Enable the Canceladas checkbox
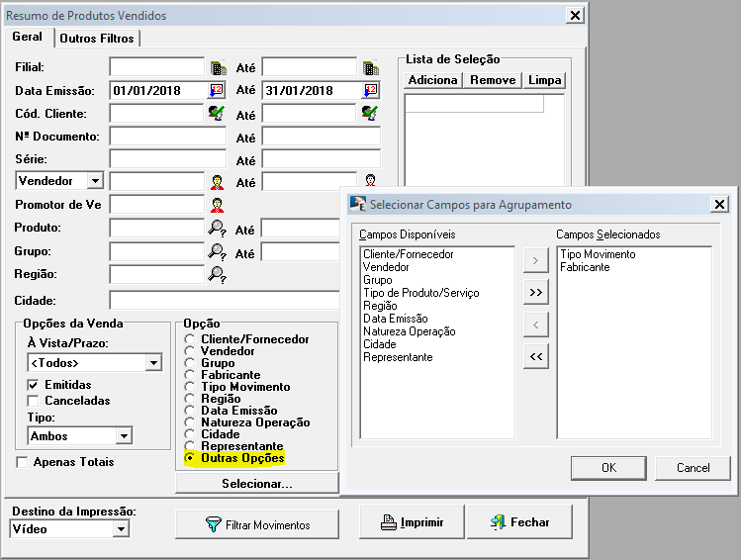The height and width of the screenshot is (560, 741). [x=34, y=401]
